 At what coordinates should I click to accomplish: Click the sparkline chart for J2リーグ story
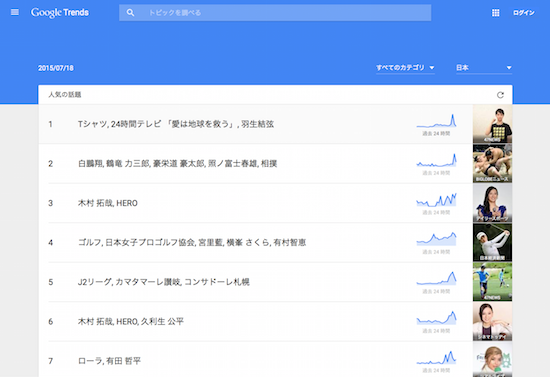coord(436,278)
